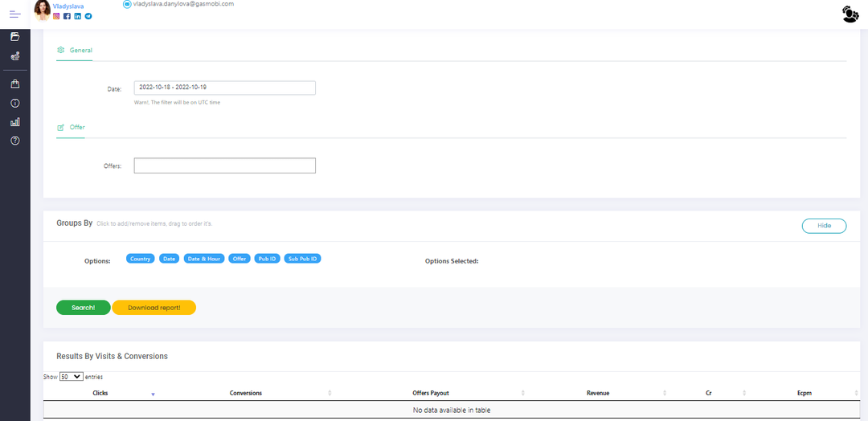Image resolution: width=868 pixels, height=421 pixels.
Task: Open the shopping bag sidebar icon
Action: coord(14,84)
